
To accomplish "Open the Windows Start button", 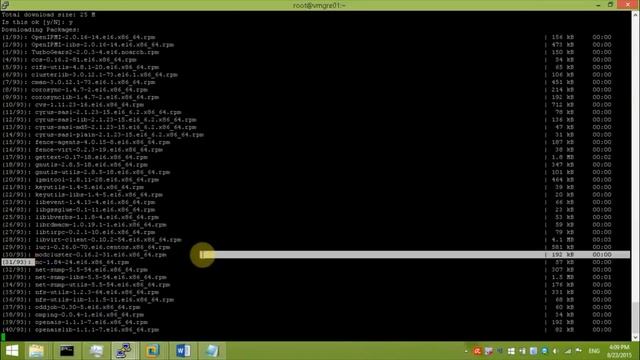I will [12, 351].
